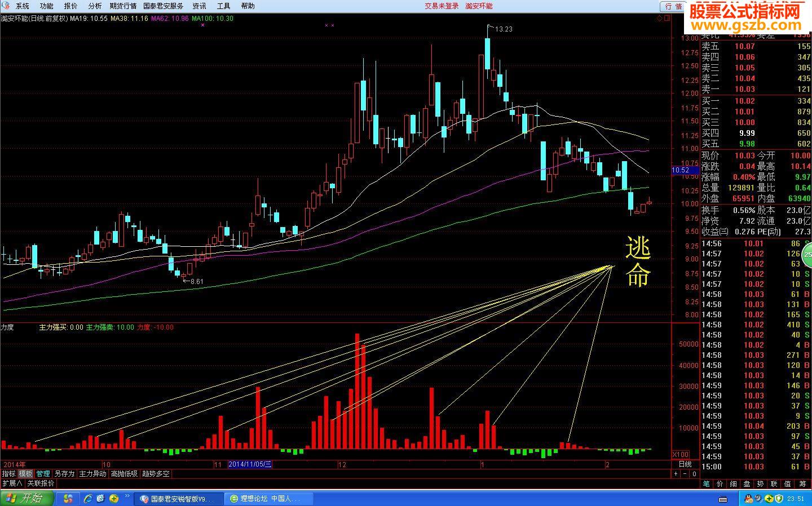
Task: Open the 工具 menu
Action: (223, 6)
